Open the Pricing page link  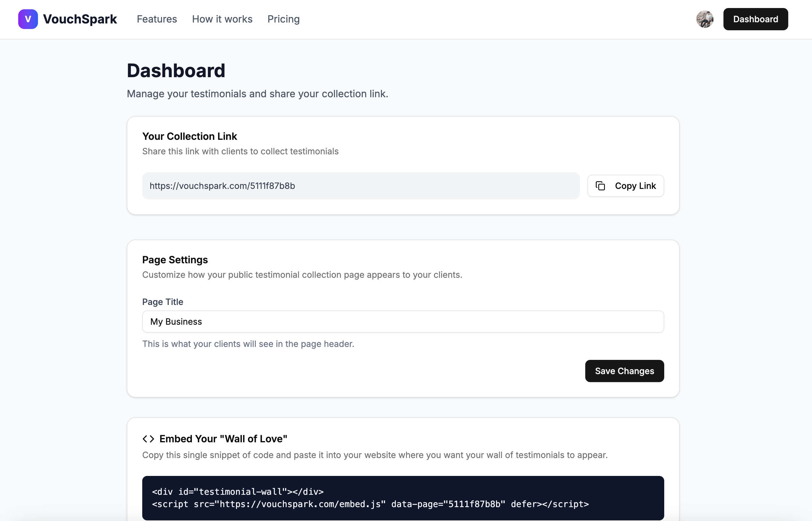coord(283,19)
